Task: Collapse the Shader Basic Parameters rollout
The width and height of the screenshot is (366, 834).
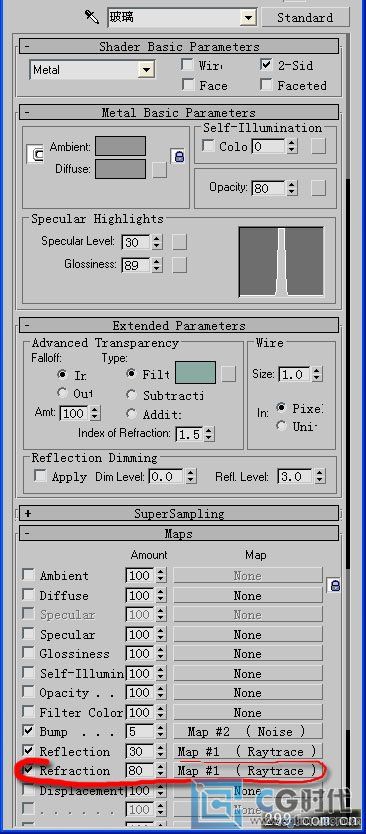Action: coord(179,46)
